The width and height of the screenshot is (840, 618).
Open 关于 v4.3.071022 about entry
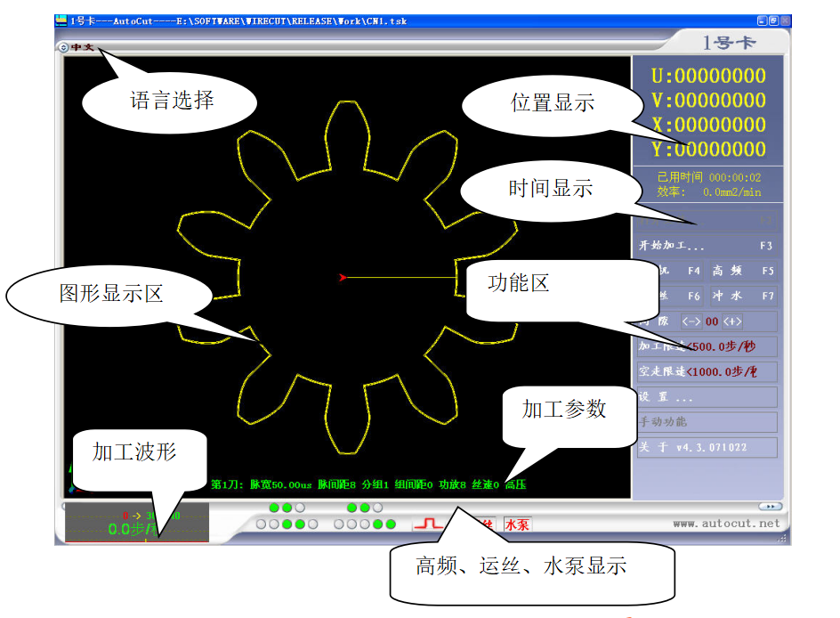click(707, 447)
